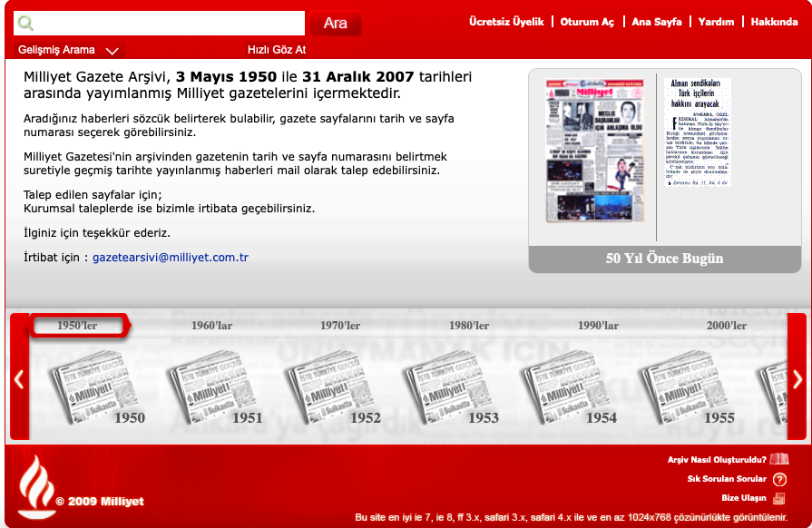The height and width of the screenshot is (528, 812).
Task: Open the Arşiv Nasıl Oluşturuldu book icon
Action: click(778, 459)
